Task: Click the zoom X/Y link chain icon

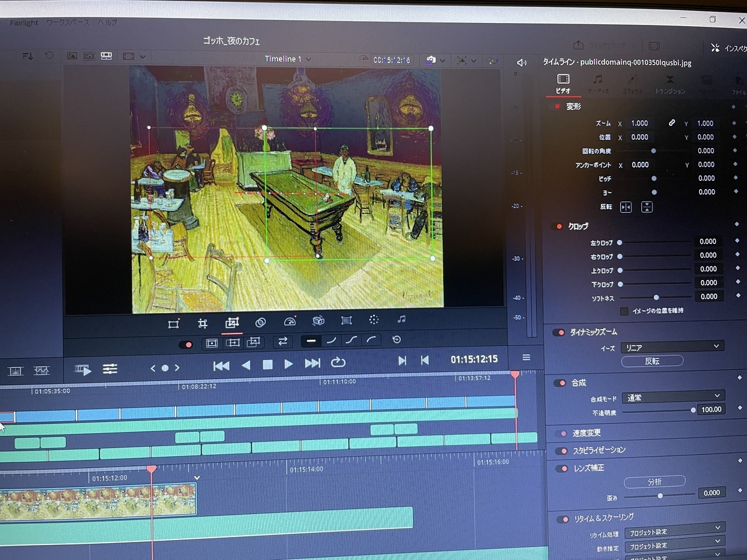Action: tap(672, 123)
